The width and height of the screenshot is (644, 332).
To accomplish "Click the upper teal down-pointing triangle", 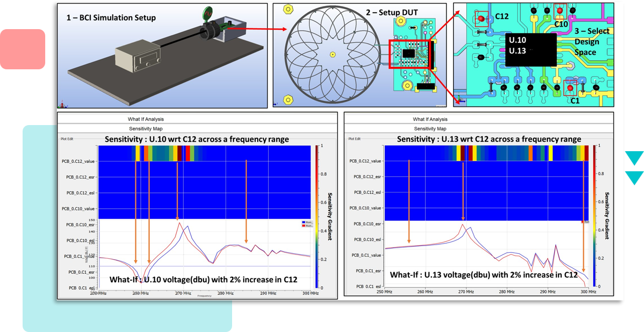I will (x=634, y=158).
